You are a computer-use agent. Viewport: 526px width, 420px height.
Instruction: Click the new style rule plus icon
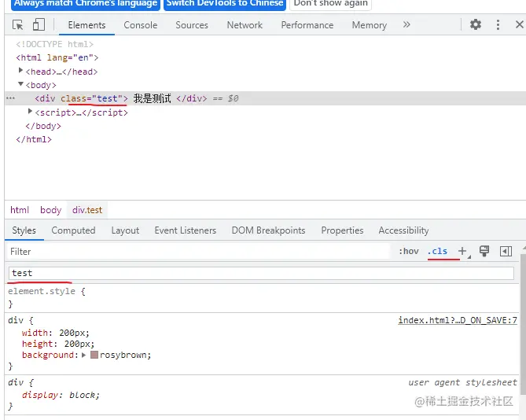pyautogui.click(x=462, y=251)
